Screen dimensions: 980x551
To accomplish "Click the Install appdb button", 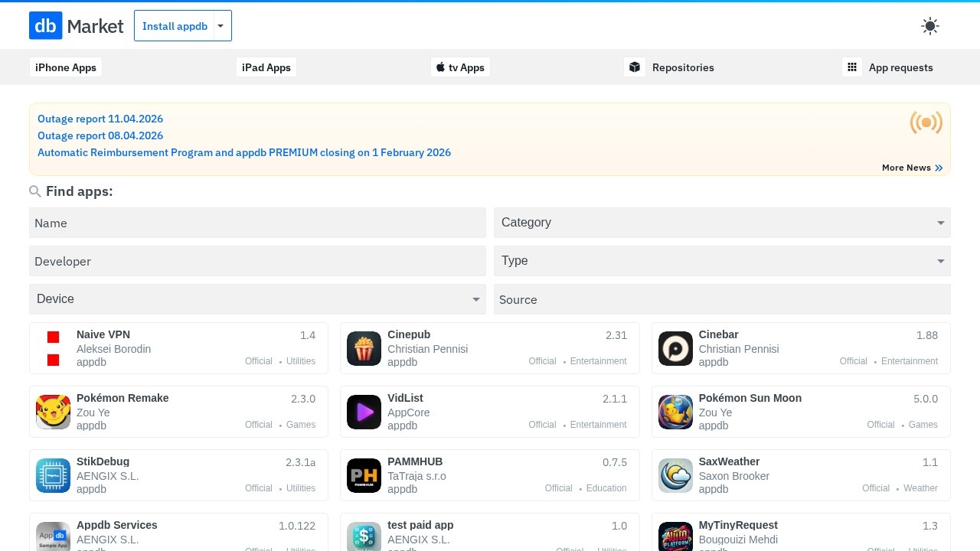I will pos(175,26).
